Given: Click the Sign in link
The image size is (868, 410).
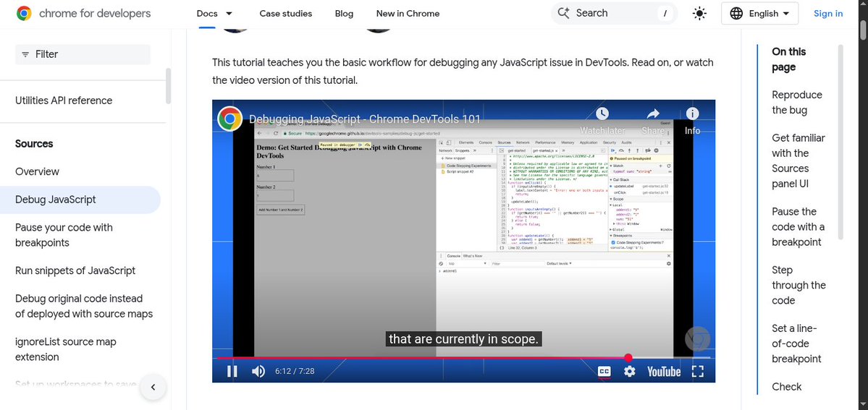Looking at the screenshot, I should 828,13.
